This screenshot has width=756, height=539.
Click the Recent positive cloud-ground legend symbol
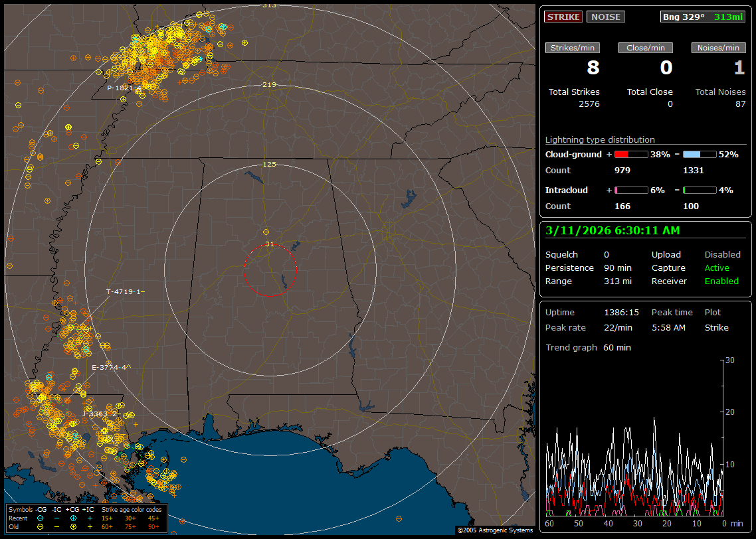74,518
